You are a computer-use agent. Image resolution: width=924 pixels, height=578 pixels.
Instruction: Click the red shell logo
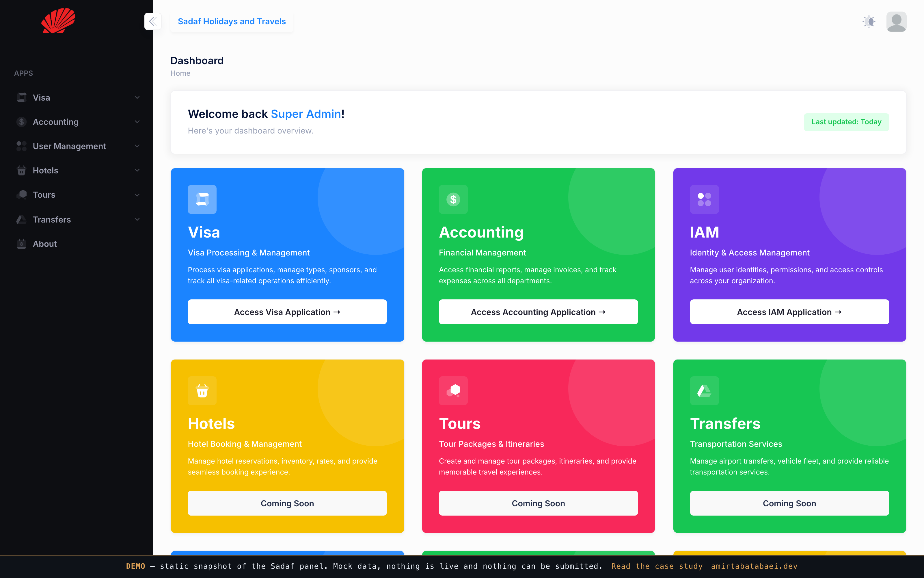pyautogui.click(x=58, y=21)
